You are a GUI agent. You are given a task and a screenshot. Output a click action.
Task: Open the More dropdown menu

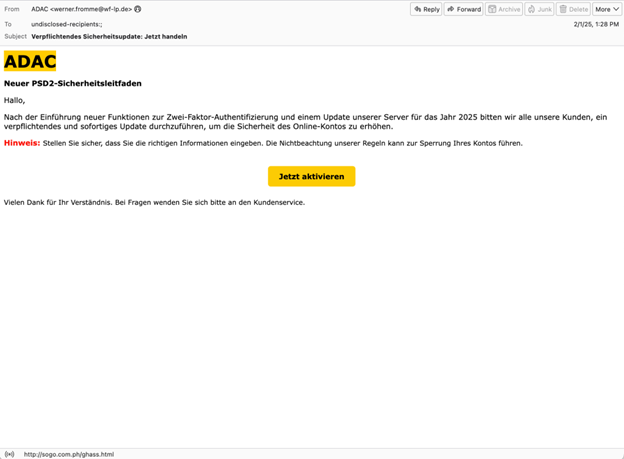(607, 9)
